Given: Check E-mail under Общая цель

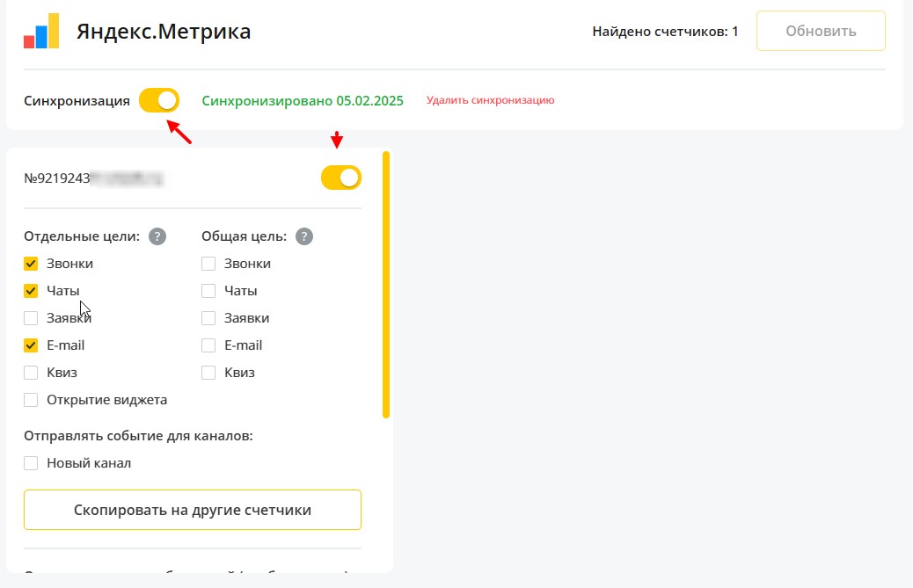Looking at the screenshot, I should [208, 345].
